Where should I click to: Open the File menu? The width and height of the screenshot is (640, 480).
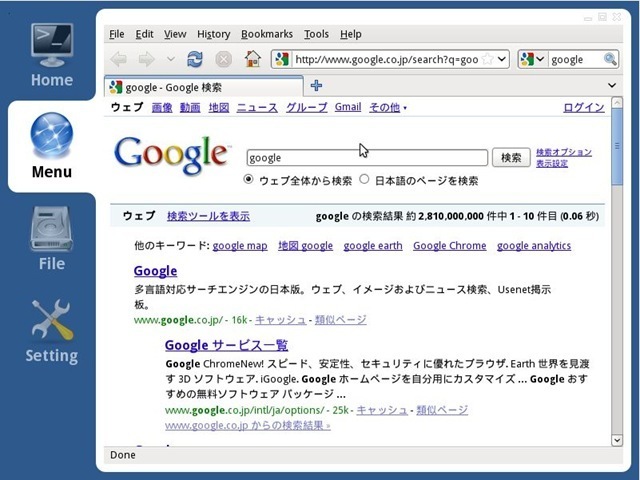[x=117, y=34]
